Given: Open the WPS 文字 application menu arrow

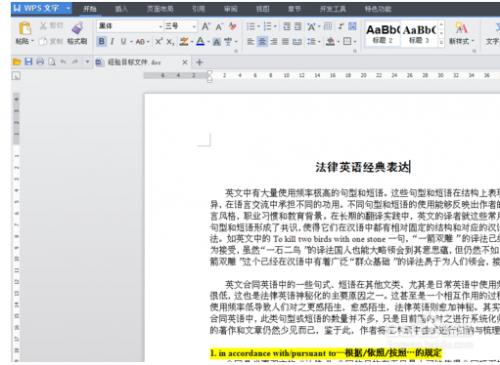Looking at the screenshot, I should pyautogui.click(x=68, y=8).
